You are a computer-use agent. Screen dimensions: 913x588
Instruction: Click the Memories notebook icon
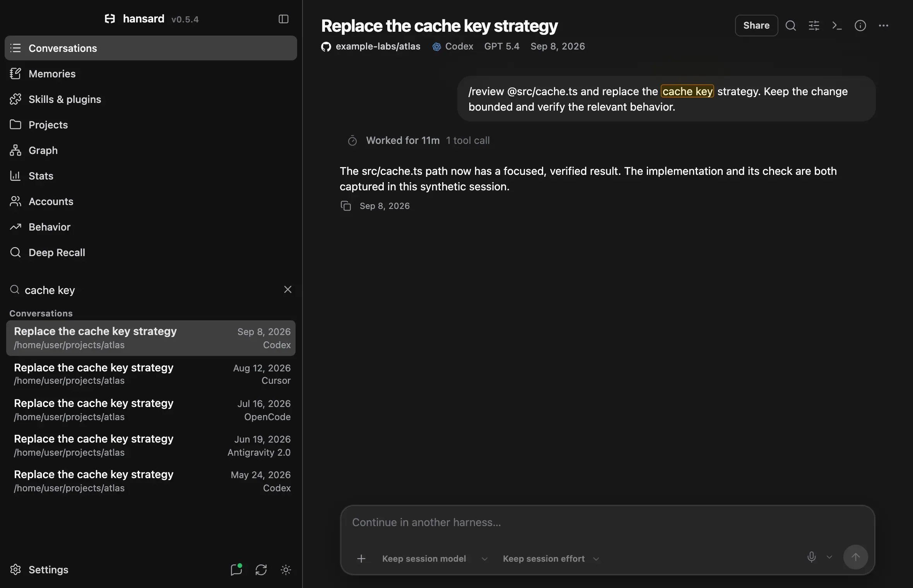pyautogui.click(x=15, y=73)
